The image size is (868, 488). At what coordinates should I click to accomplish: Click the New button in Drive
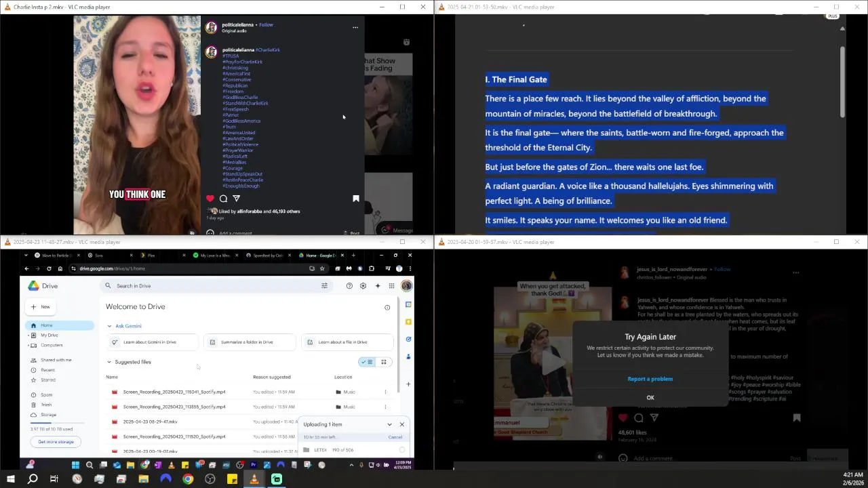41,307
